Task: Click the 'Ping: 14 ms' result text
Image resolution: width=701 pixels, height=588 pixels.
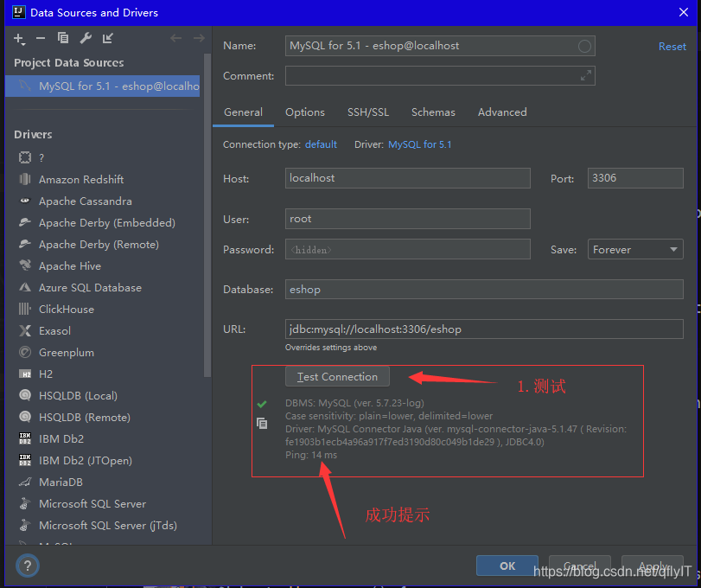Action: [311, 455]
